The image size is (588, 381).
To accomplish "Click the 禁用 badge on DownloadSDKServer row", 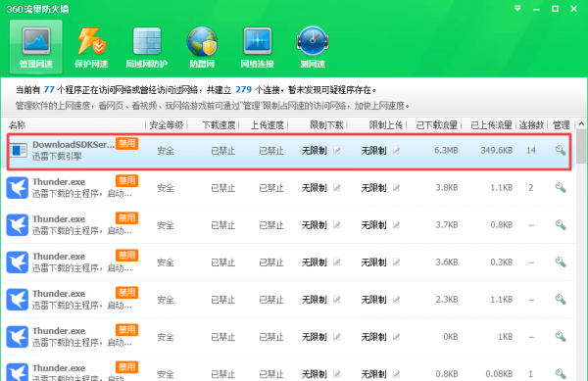I will (x=126, y=143).
